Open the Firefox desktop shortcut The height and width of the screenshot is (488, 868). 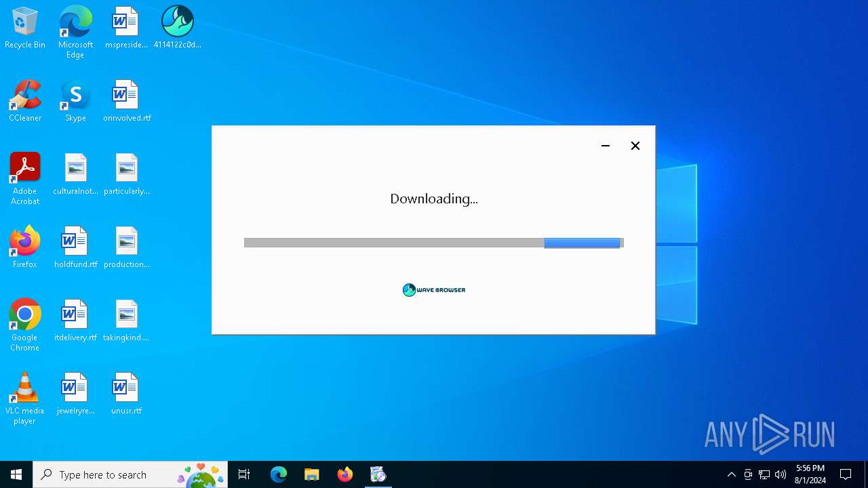(x=25, y=248)
